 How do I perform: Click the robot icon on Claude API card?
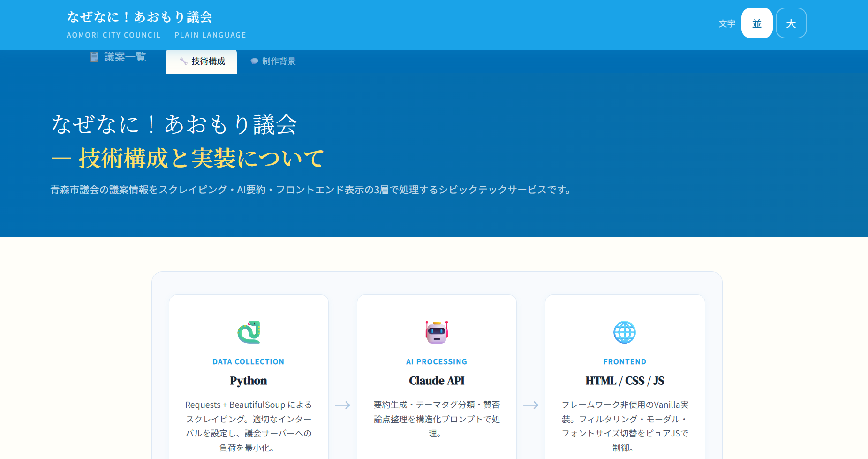pyautogui.click(x=437, y=332)
